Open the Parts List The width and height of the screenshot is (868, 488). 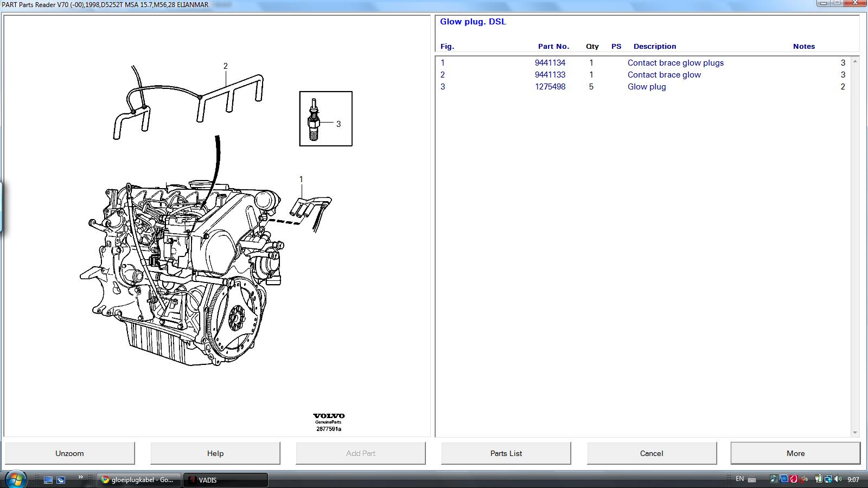point(506,453)
